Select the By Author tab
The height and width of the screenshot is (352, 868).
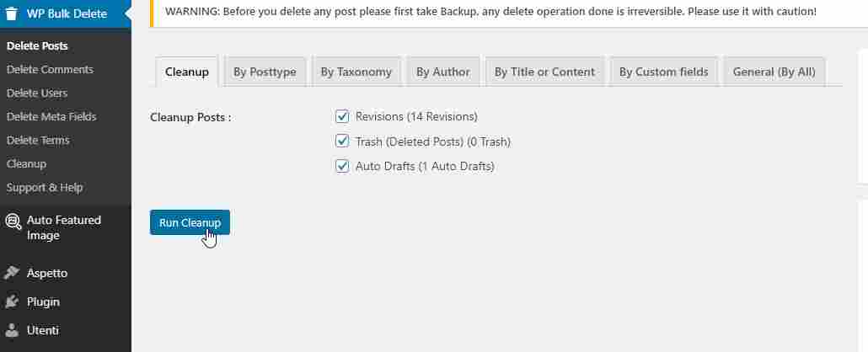click(x=443, y=72)
